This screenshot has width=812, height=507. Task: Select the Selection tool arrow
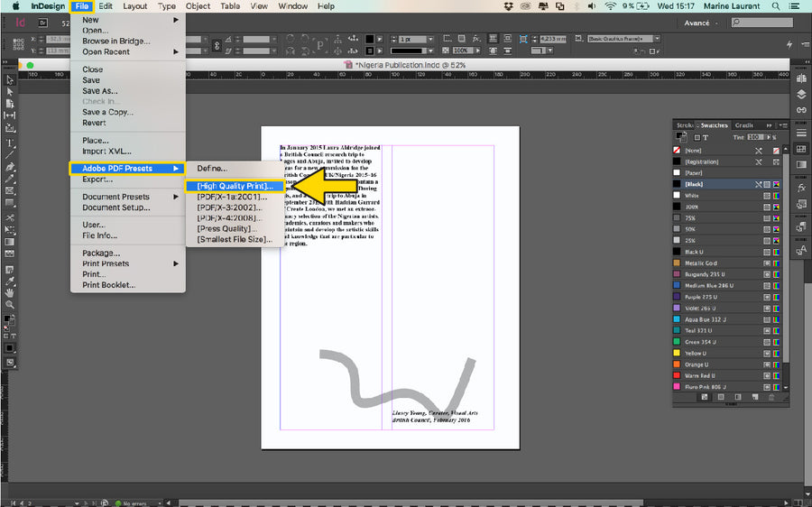[x=10, y=80]
